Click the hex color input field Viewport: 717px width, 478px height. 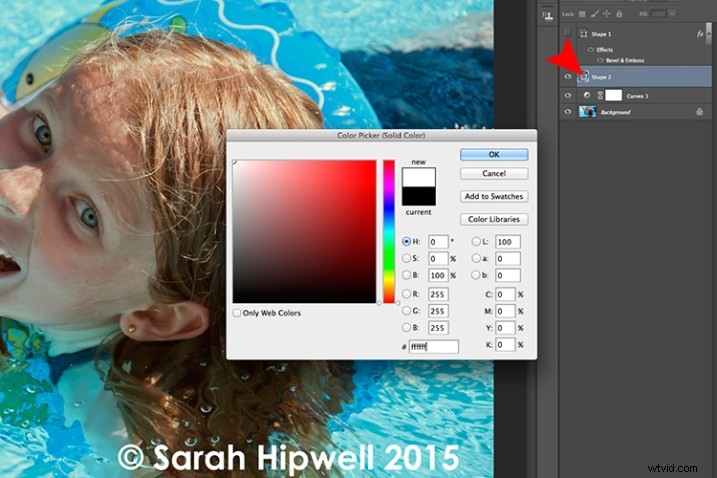coord(433,347)
